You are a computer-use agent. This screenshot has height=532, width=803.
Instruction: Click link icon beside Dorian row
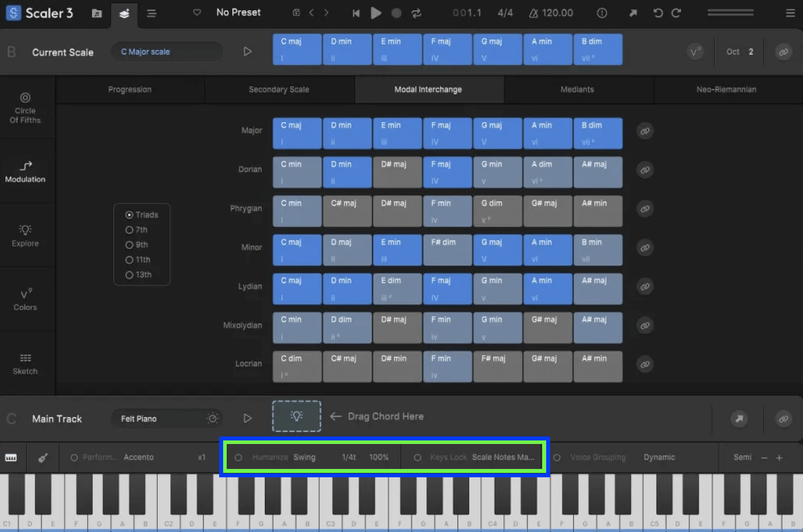coord(645,170)
